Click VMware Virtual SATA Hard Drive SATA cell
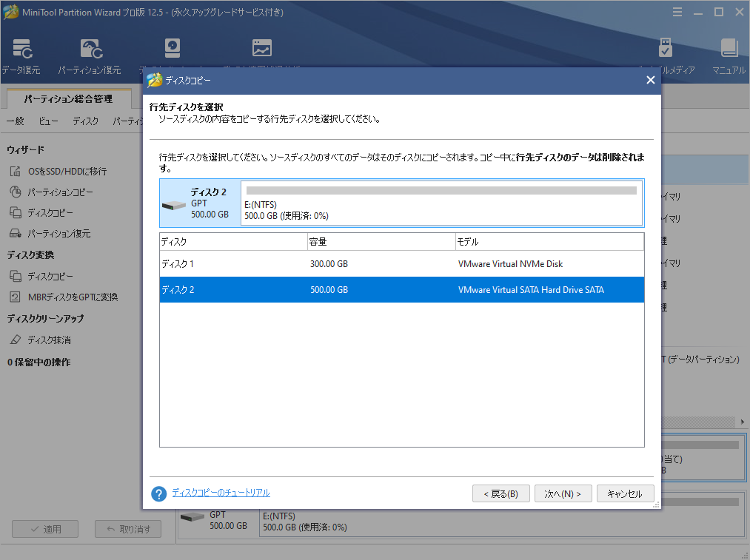This screenshot has height=560, width=750. point(531,289)
